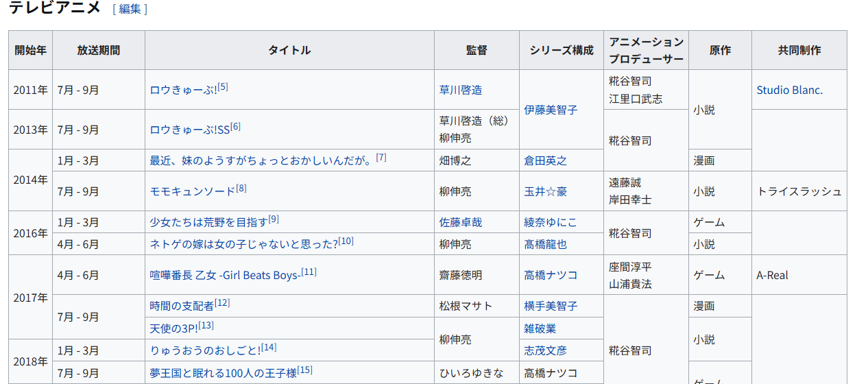Open the ロウきゅーぶ!SS anime link
This screenshot has width=868, height=384.
click(x=189, y=130)
